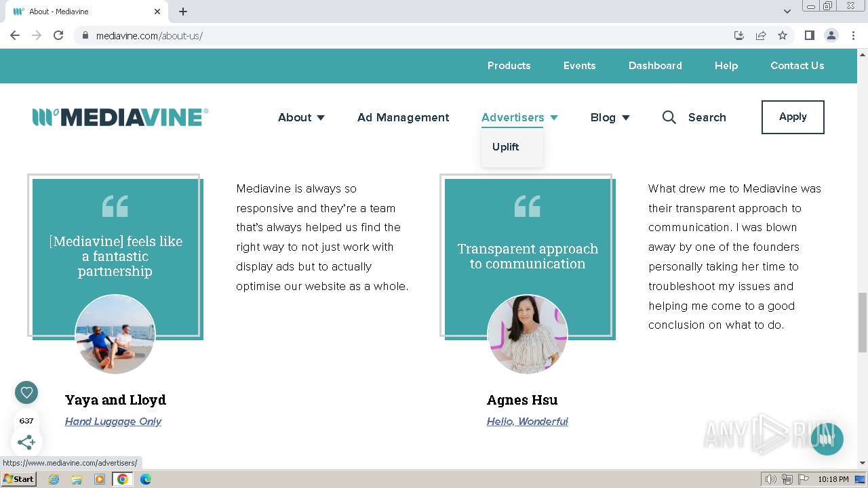Image resolution: width=868 pixels, height=488 pixels.
Task: Click the Yaya and Lloyd name heading
Action: 115,400
